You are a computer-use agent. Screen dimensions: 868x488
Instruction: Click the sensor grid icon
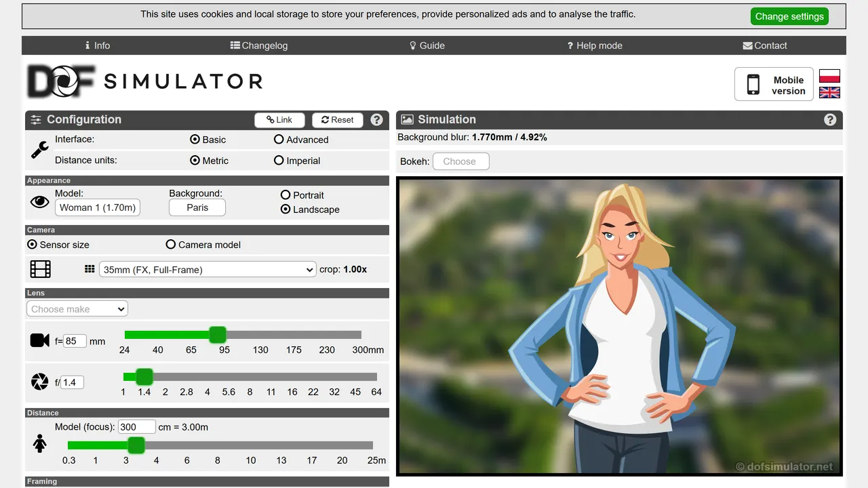90,269
